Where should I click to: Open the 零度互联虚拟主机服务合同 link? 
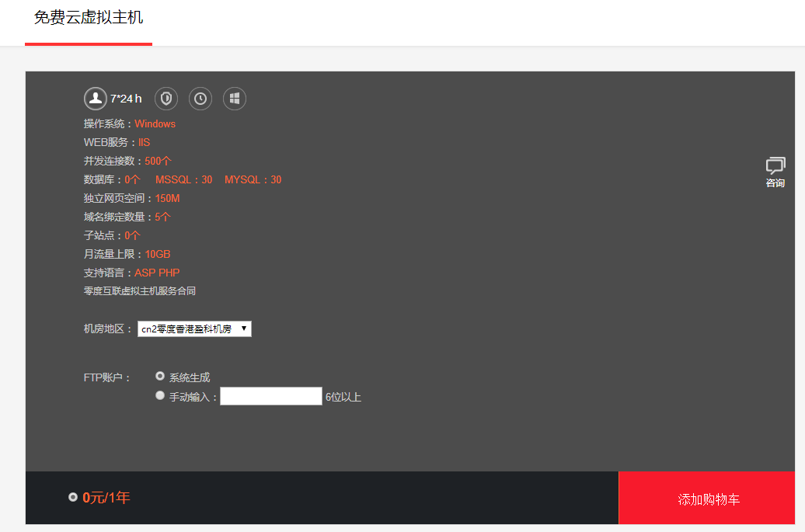140,291
